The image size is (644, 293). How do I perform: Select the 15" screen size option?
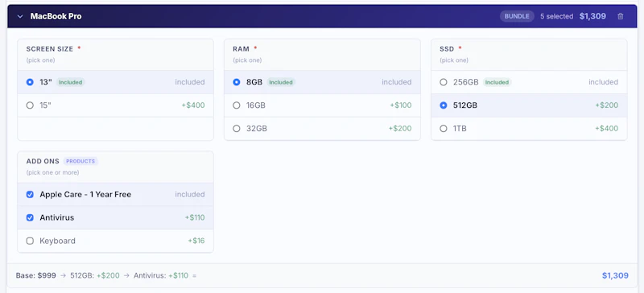coord(115,105)
